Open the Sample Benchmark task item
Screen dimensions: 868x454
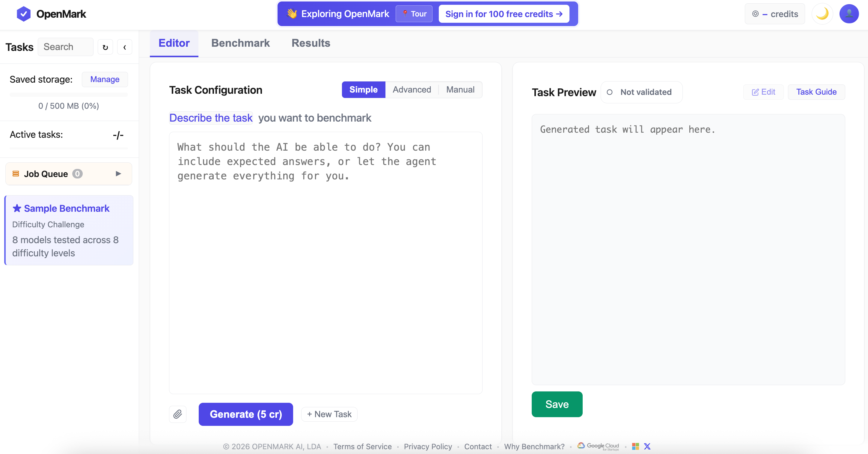(69, 230)
